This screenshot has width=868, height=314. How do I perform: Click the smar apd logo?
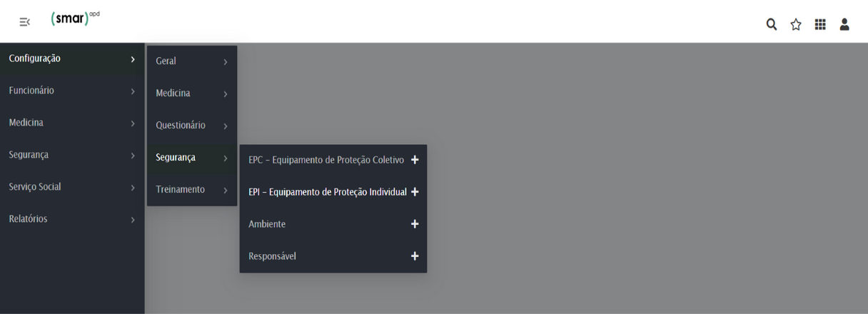[x=75, y=19]
